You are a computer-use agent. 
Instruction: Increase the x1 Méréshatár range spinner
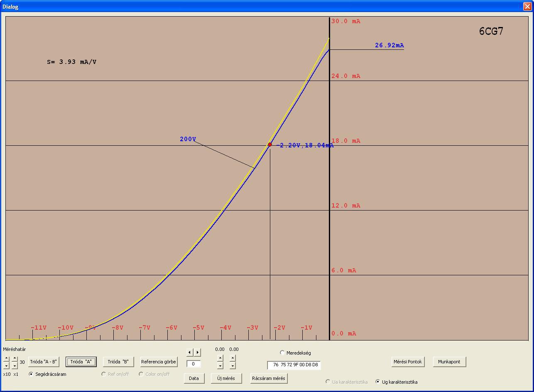[x=15, y=358]
